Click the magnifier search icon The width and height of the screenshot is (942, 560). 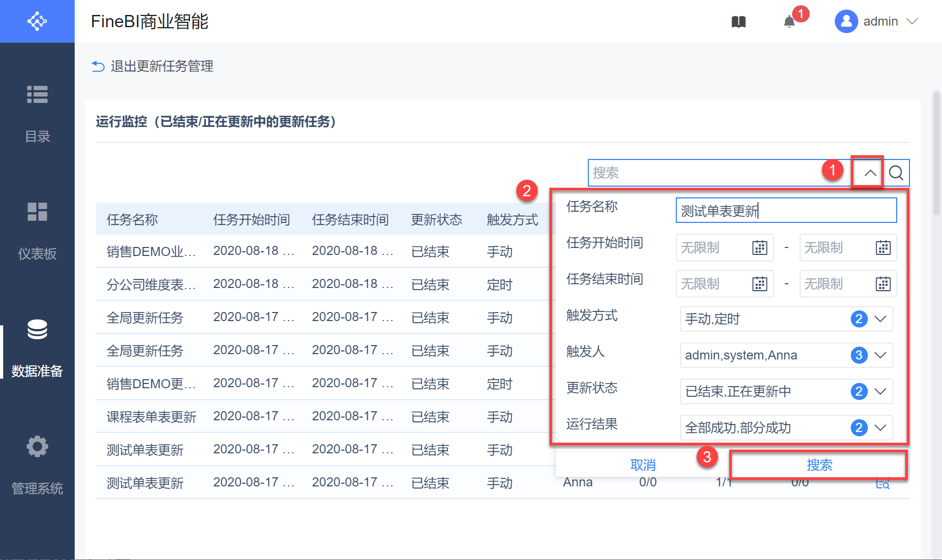point(896,173)
